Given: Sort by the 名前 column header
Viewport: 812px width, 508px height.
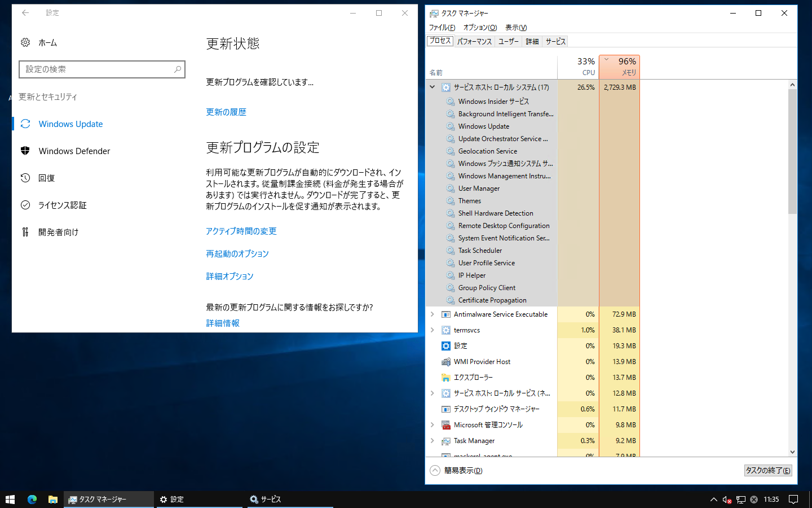Looking at the screenshot, I should [x=492, y=67].
